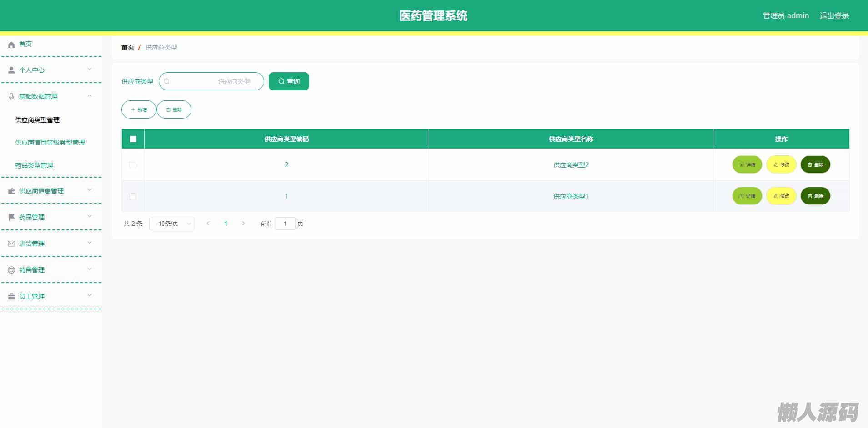
Task: Open the 10条/页 page size dropdown
Action: (172, 224)
